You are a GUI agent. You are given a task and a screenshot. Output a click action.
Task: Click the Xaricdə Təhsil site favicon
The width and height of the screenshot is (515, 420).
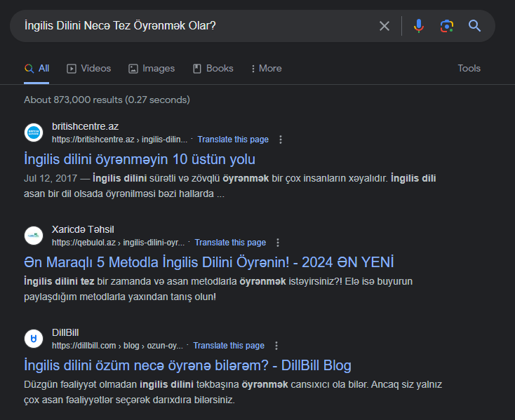[34, 236]
